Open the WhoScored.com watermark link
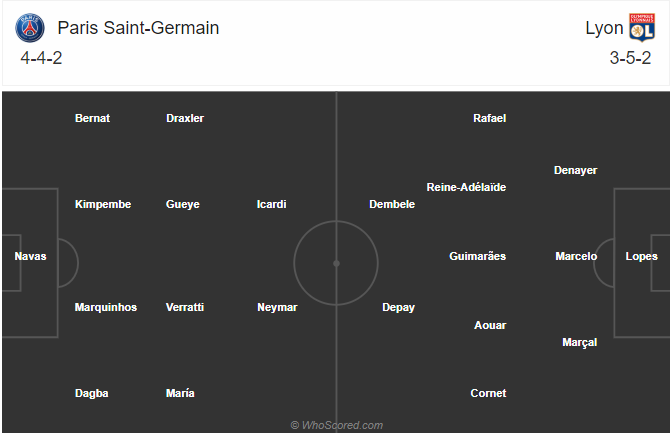The width and height of the screenshot is (670, 433). pos(337,425)
